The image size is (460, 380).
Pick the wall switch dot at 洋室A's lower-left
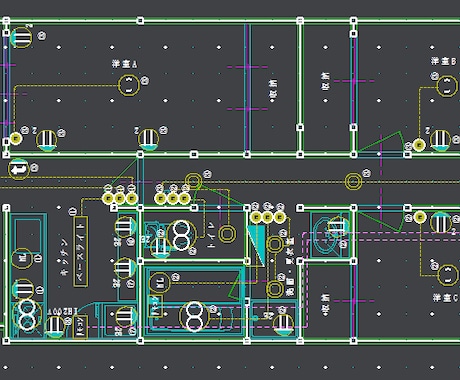pos(15,138)
